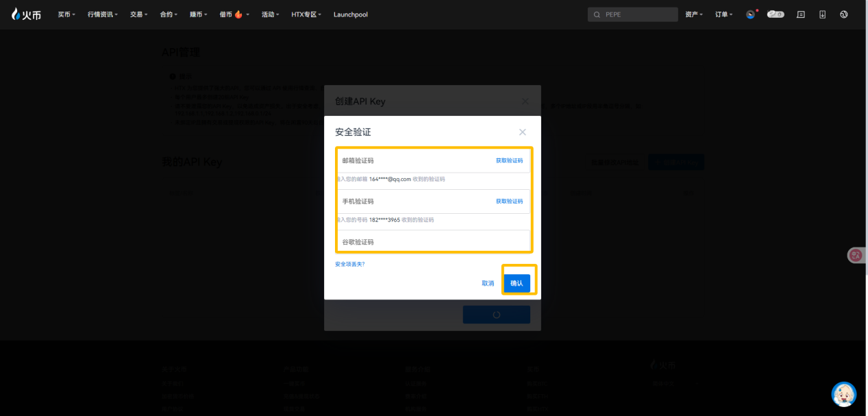Click the floating translate widget icon
868x416 pixels.
(856, 255)
